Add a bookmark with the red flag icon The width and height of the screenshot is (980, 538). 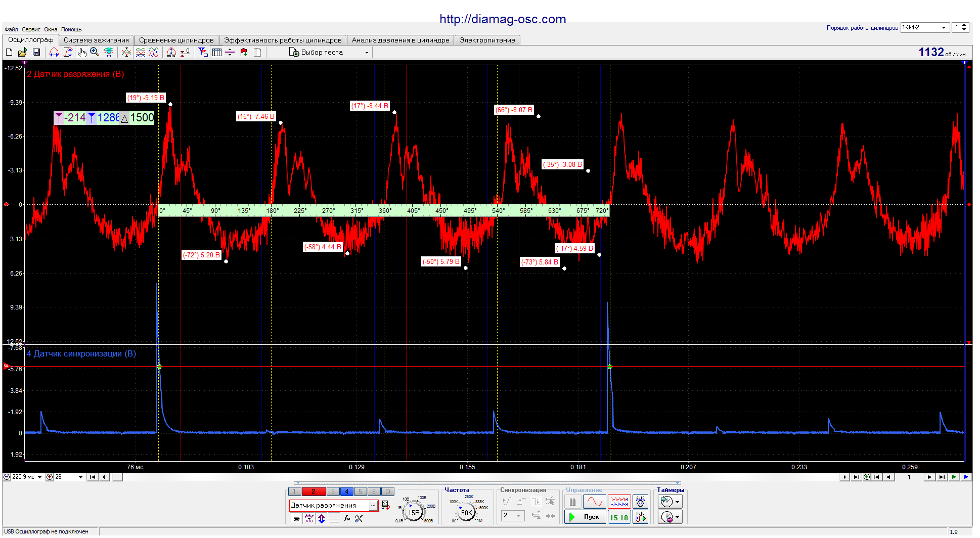pos(244,52)
